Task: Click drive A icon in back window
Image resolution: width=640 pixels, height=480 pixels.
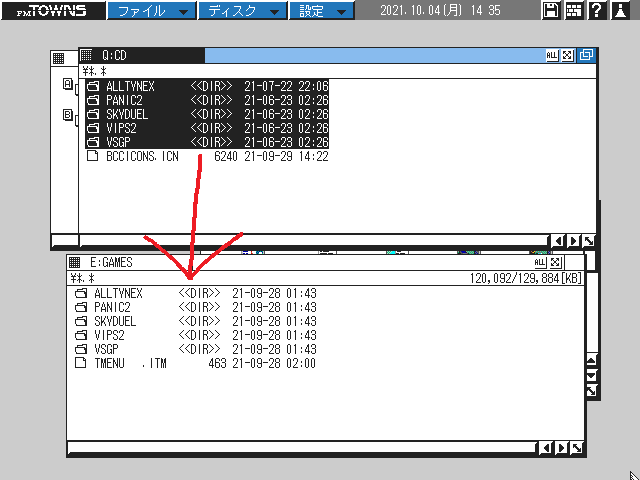Action: (x=68, y=84)
